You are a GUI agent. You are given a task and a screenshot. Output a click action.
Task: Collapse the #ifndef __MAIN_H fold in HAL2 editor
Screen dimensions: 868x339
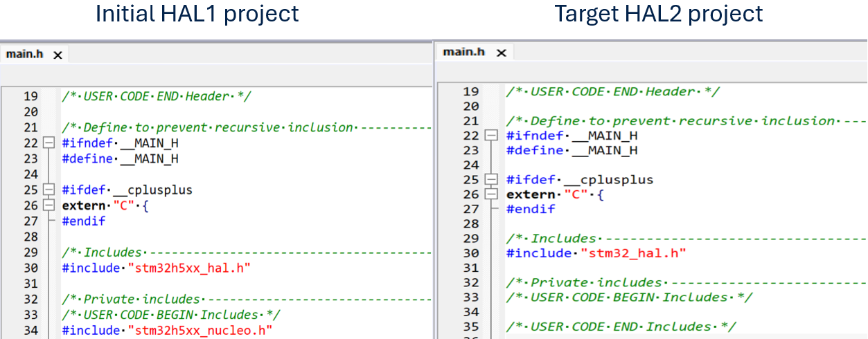(x=491, y=136)
